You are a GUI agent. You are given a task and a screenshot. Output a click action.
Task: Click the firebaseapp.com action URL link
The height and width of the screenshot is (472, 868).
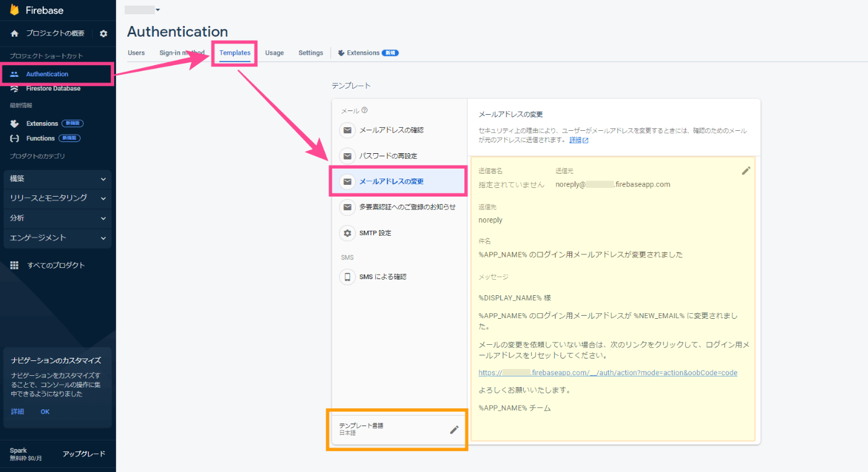pyautogui.click(x=608, y=373)
